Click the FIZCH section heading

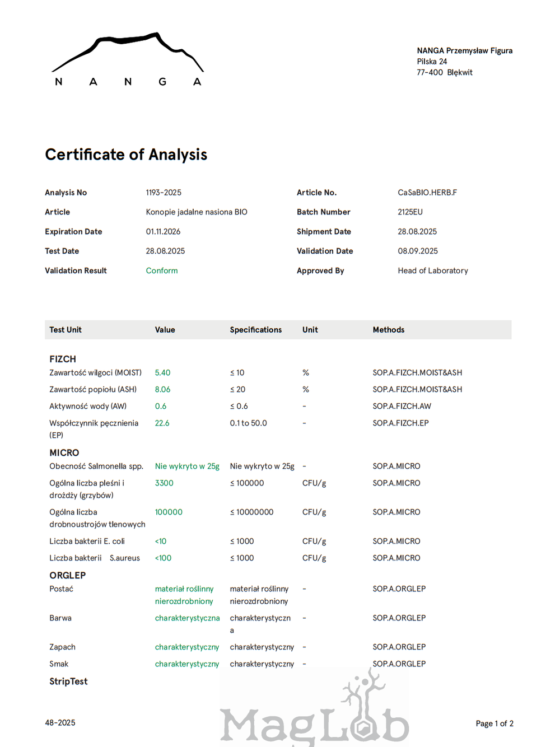pyautogui.click(x=63, y=359)
